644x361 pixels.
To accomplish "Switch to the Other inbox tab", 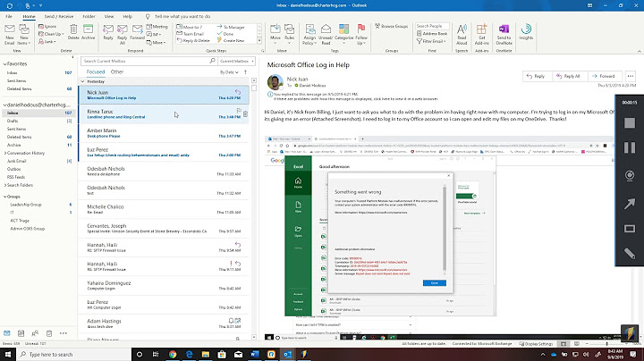I will click(117, 71).
